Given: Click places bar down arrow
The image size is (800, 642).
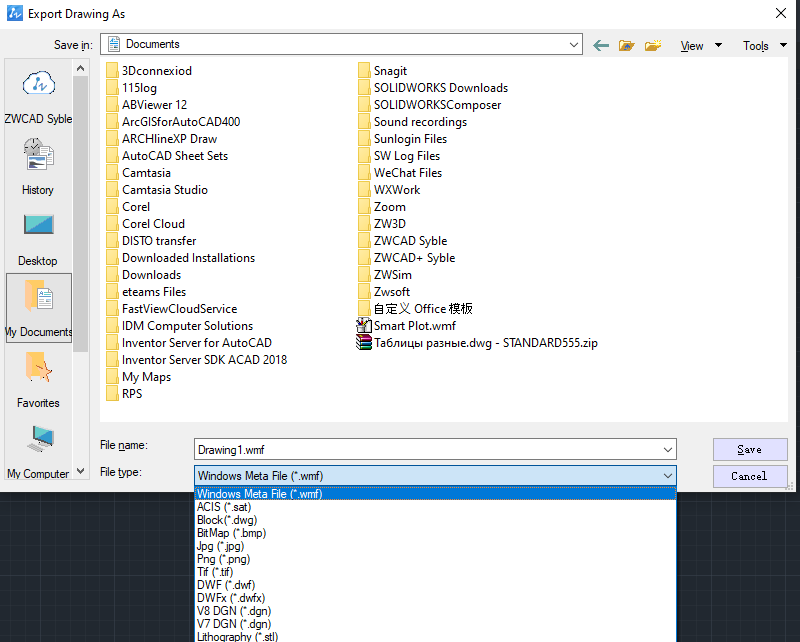Looking at the screenshot, I should [80, 471].
